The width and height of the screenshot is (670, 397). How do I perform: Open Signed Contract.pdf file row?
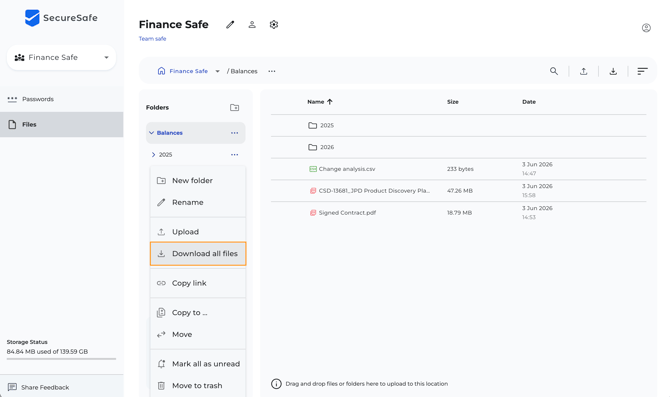pyautogui.click(x=458, y=212)
